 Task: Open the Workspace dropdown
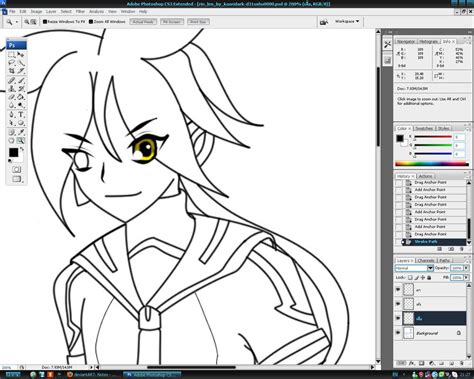pyautogui.click(x=347, y=21)
